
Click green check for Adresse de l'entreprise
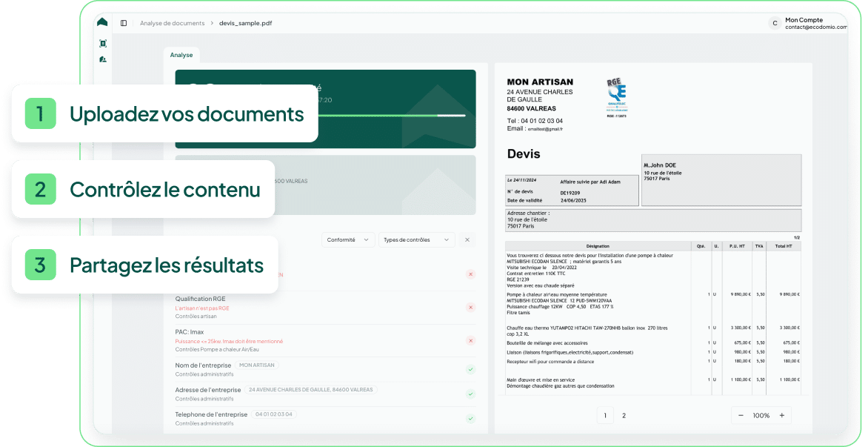(470, 394)
